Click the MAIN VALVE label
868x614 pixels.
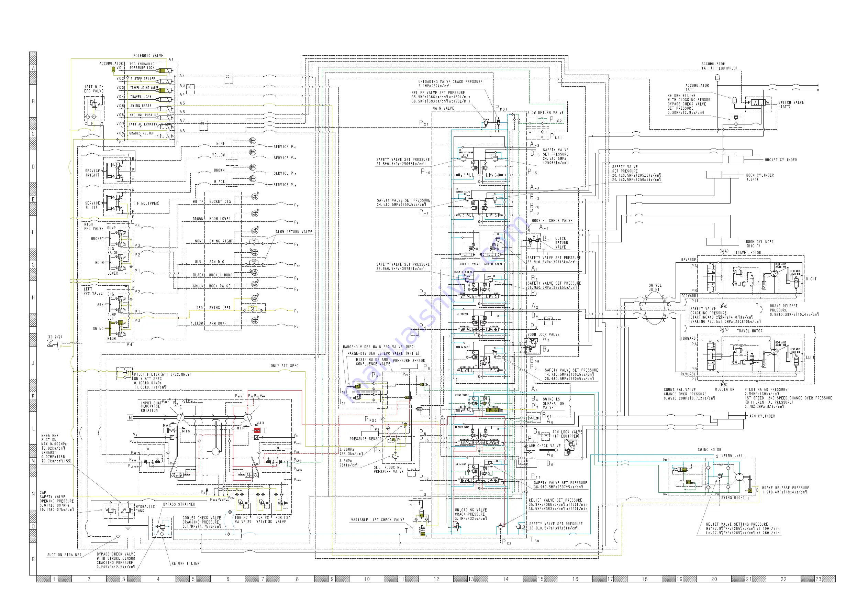pos(443,108)
